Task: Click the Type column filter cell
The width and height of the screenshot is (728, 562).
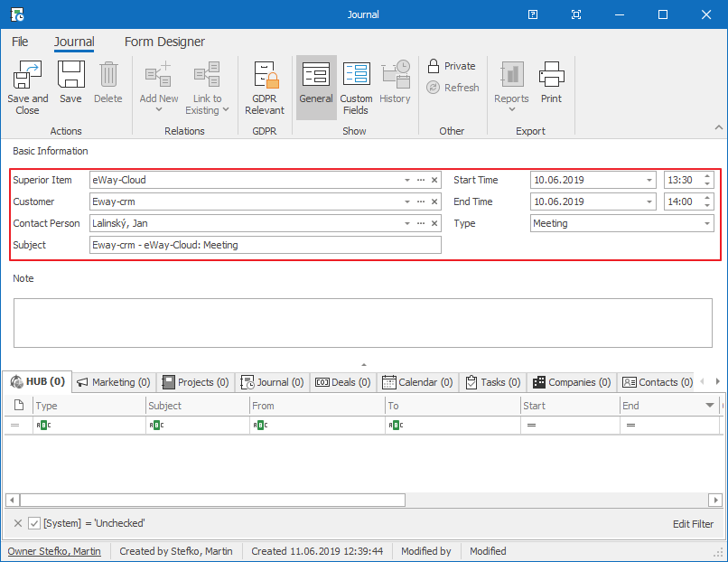Action: [x=89, y=425]
